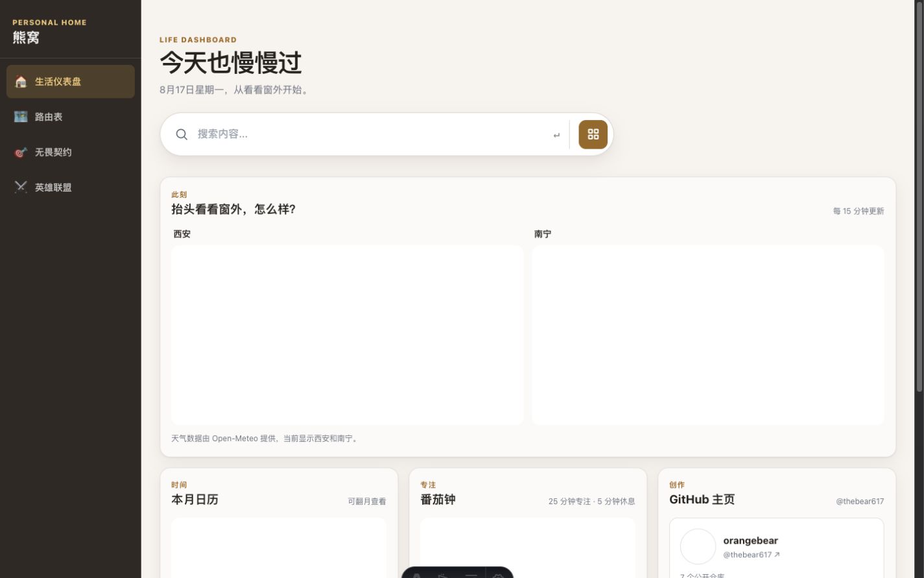Click the Open-Meteo weather credit line
Viewport: 924px width, 578px height.
click(265, 439)
